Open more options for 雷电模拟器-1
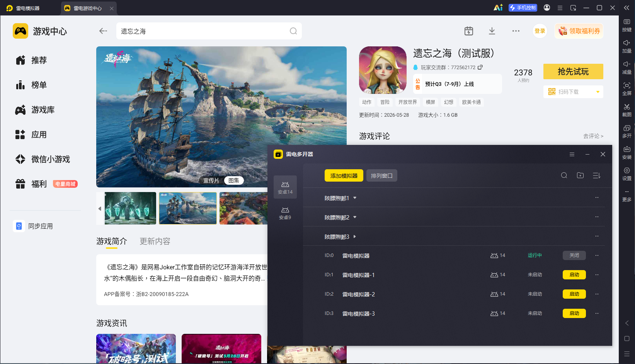Screen dimensions: 635x364 pos(597,275)
